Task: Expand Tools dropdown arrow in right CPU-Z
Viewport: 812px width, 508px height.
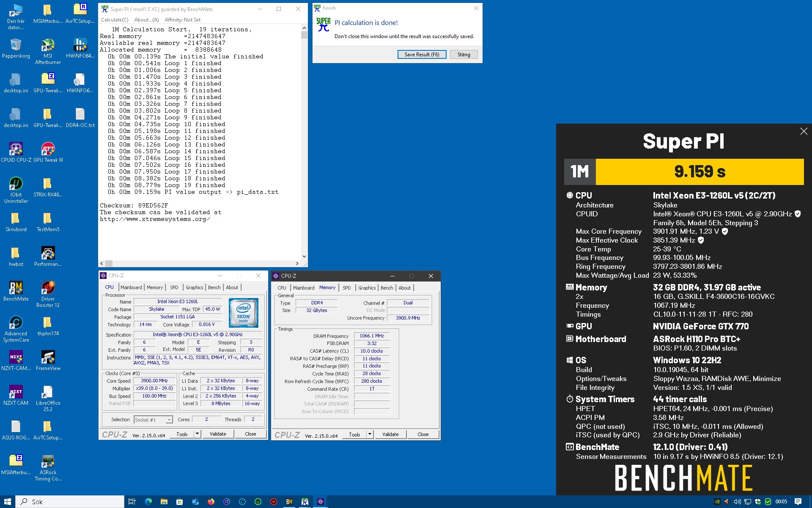Action: coord(370,434)
